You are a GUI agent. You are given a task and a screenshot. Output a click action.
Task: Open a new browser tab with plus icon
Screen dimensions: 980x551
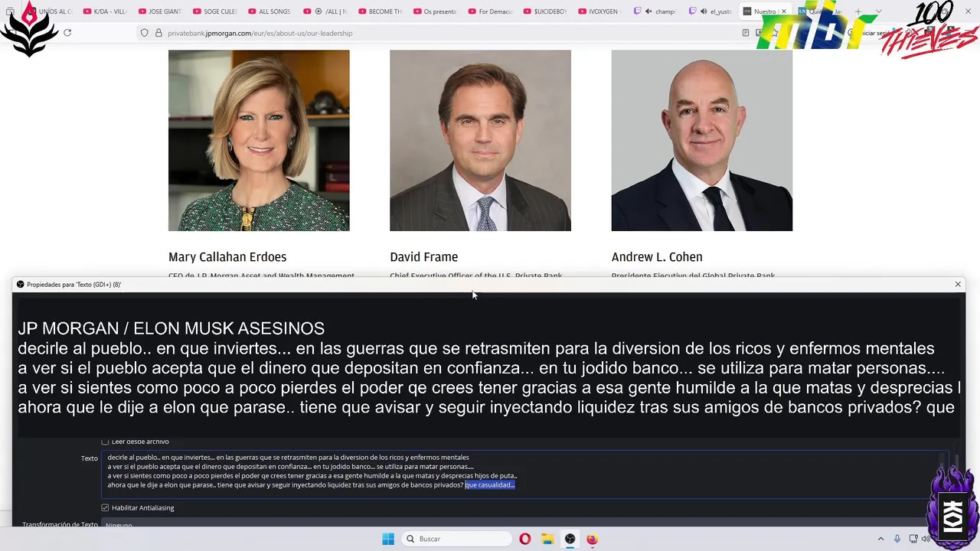coord(857,11)
